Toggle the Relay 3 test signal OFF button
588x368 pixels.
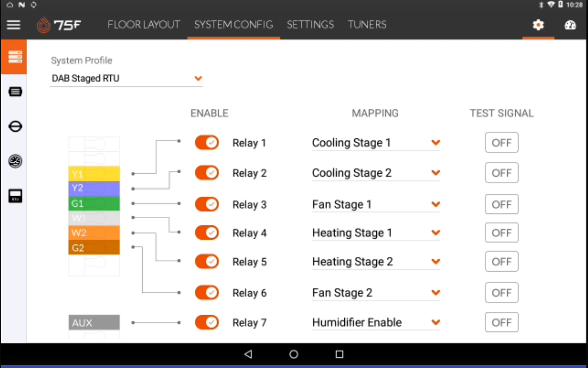pos(501,204)
